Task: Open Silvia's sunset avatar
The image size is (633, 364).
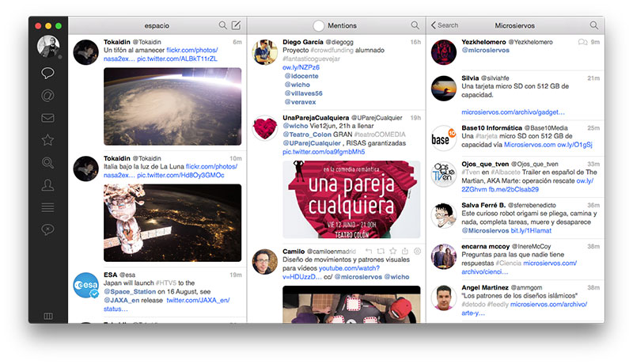Action: [444, 89]
